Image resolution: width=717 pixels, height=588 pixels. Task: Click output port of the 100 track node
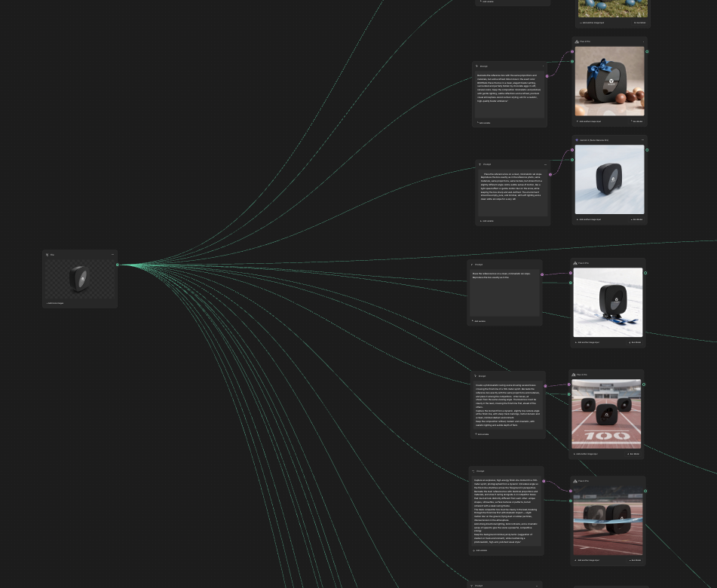click(x=644, y=384)
